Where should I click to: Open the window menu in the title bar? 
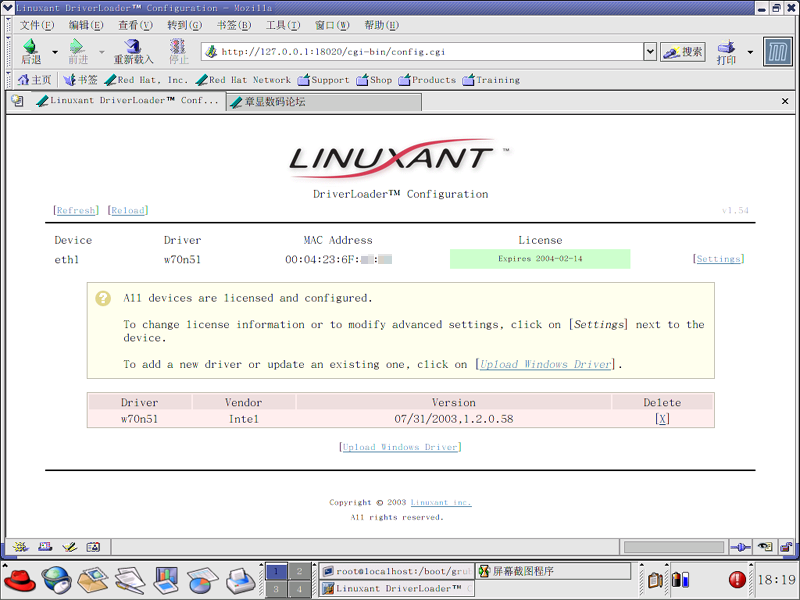[x=8, y=8]
